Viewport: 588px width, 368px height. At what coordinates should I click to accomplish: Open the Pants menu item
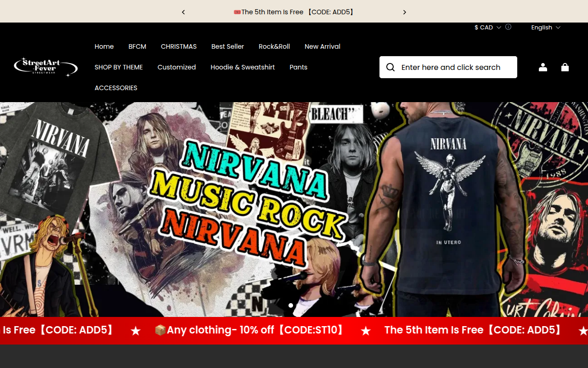click(x=299, y=67)
